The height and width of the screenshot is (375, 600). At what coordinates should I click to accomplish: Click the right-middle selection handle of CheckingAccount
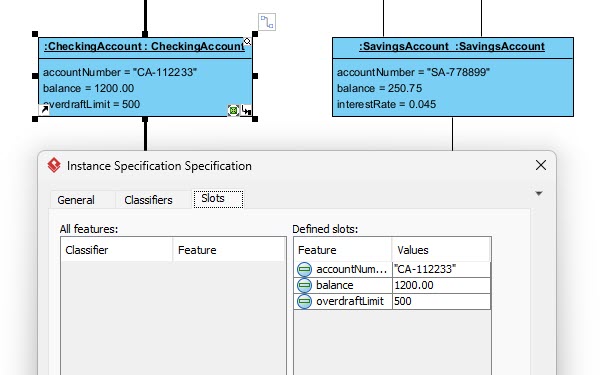255,76
